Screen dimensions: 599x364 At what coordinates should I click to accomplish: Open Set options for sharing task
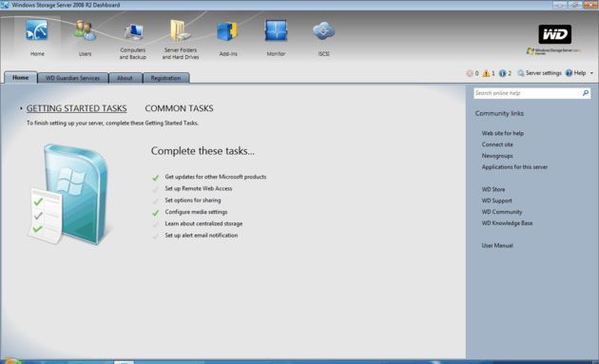pos(193,201)
